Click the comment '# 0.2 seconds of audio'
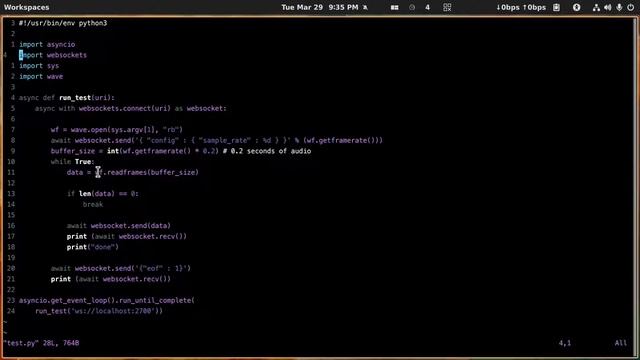Viewport: 640px width, 360px height. (267, 151)
